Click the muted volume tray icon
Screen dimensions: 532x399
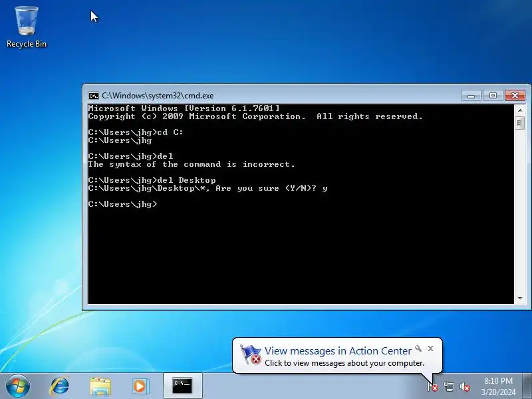(464, 386)
